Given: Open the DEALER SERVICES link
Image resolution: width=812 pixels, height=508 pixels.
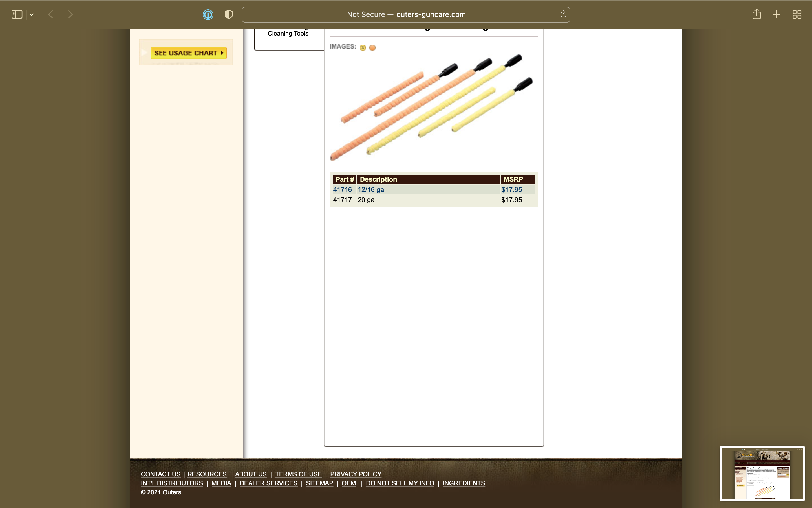Looking at the screenshot, I should pos(268,483).
